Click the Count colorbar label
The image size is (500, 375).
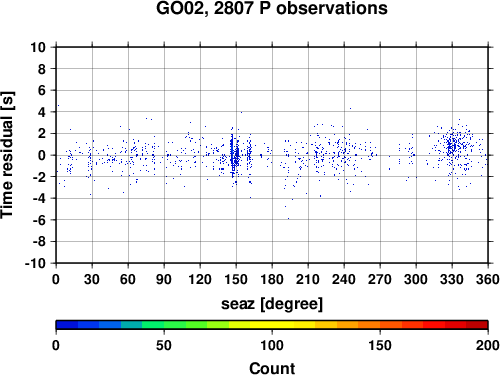pos(272,368)
